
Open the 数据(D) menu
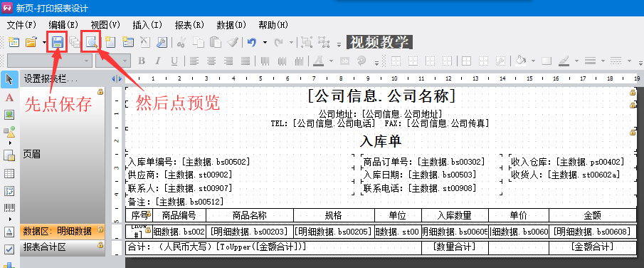coord(231,25)
